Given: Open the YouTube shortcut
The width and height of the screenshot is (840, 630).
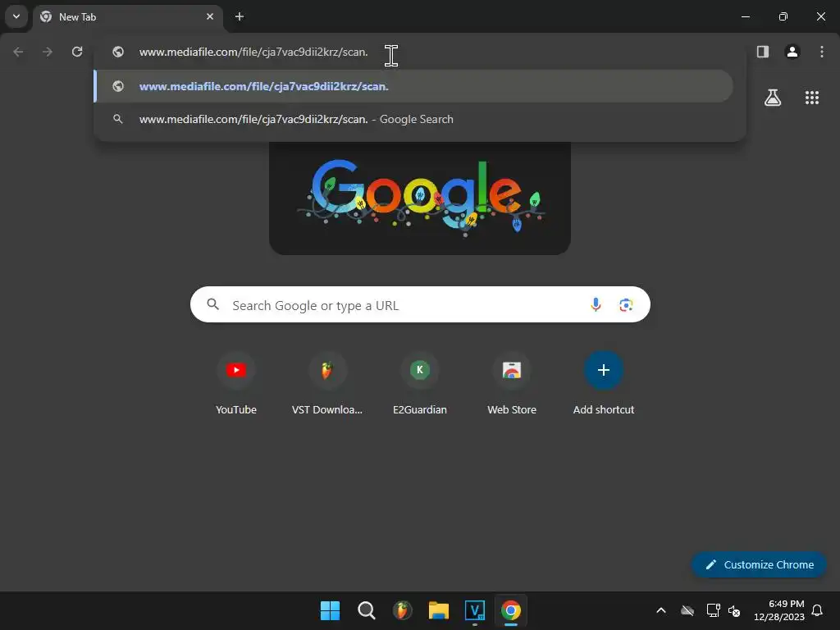Looking at the screenshot, I should 235,384.
